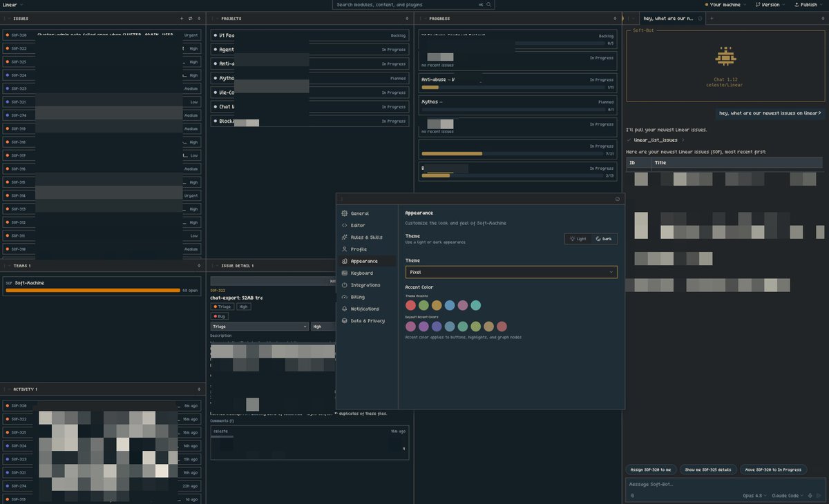This screenshot has height=504, width=829.
Task: Open the Pixel theme dropdown
Action: (x=511, y=272)
